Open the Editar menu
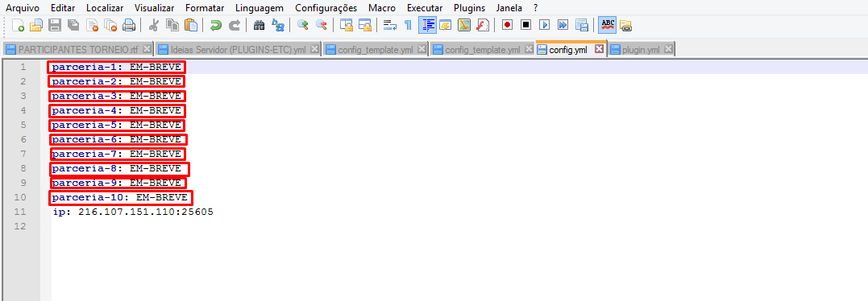Image resolution: width=868 pixels, height=301 pixels. click(x=63, y=8)
